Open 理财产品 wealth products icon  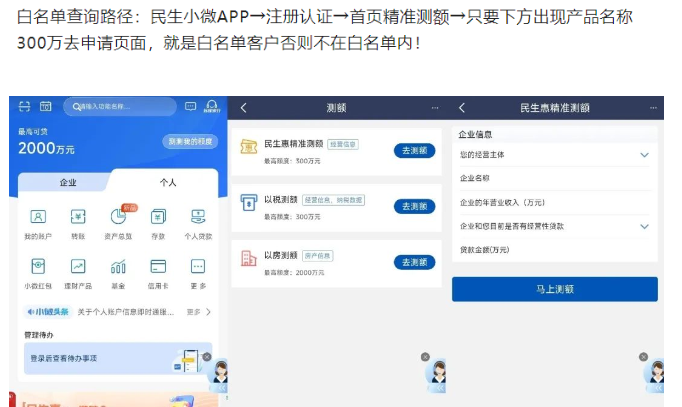78,267
